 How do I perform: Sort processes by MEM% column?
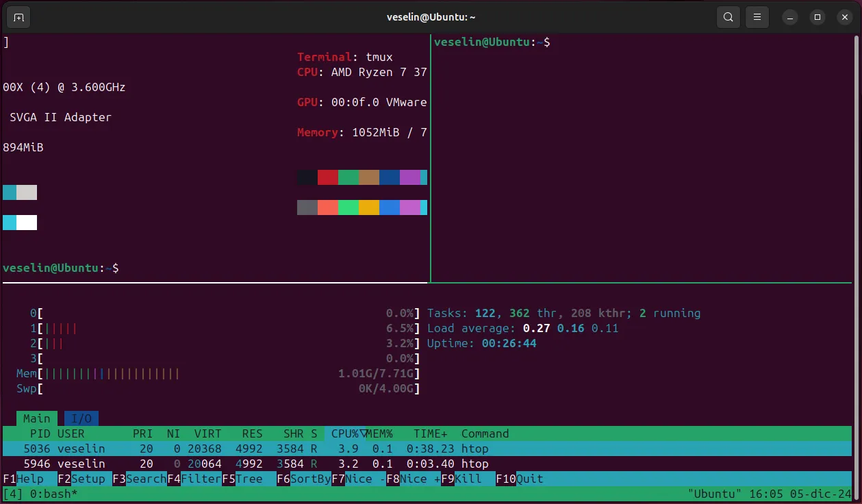(379, 433)
